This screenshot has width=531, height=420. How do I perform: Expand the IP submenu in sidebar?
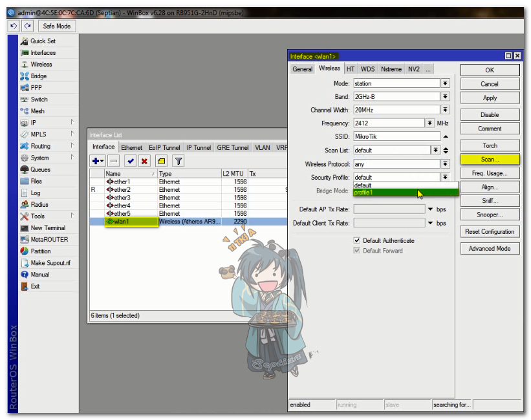[x=72, y=122]
